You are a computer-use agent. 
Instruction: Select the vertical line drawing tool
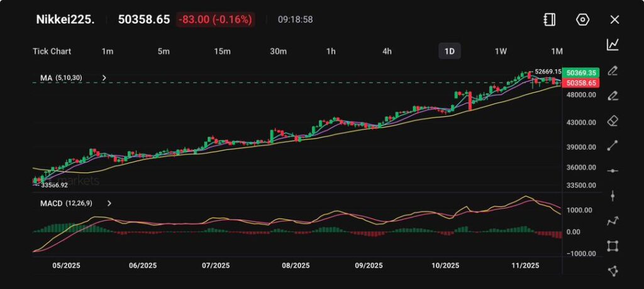[x=613, y=196]
